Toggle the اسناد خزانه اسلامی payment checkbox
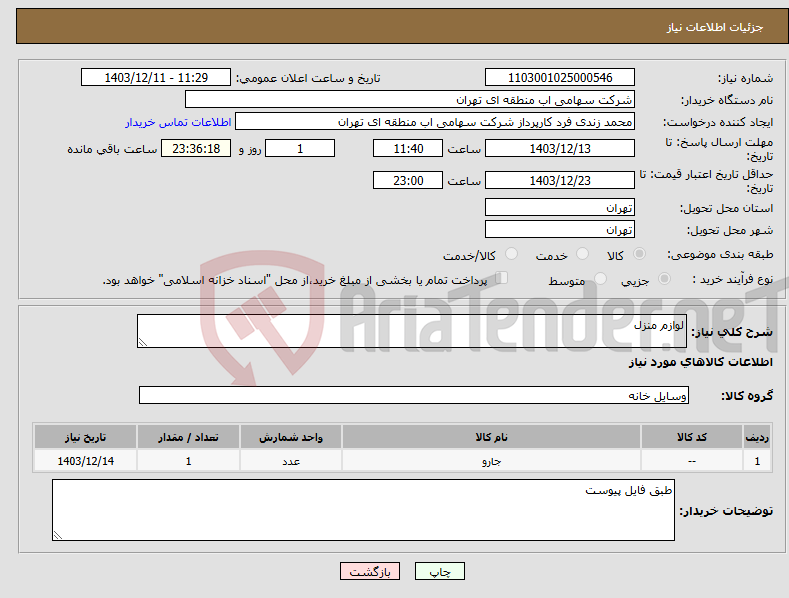789x598 pixels. (x=501, y=278)
